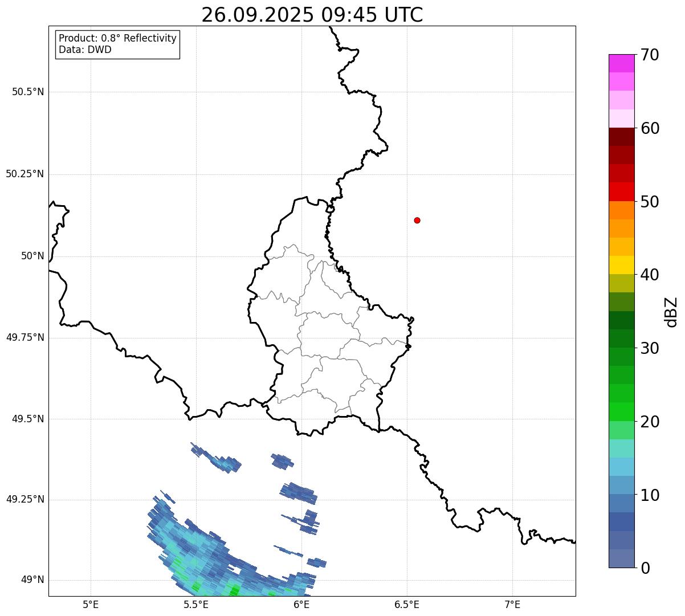This screenshot has width=685, height=616.
Task: Click the red marker dot on the map
Action: coord(417,220)
